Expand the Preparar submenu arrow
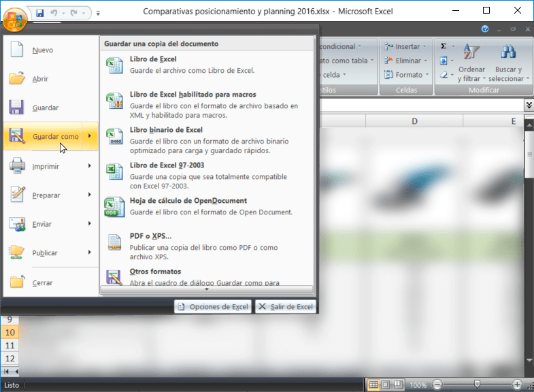534x392 pixels. 90,195
